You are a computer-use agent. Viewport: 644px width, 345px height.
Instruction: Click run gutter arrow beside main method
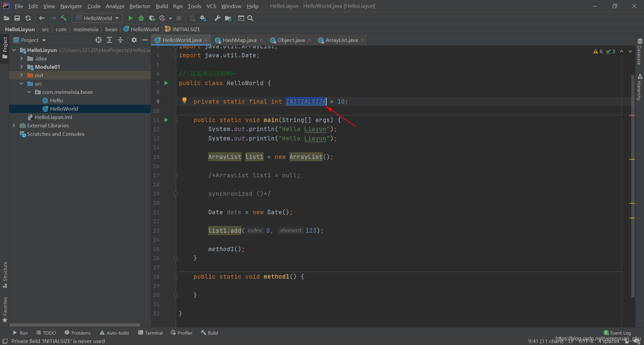pyautogui.click(x=166, y=120)
